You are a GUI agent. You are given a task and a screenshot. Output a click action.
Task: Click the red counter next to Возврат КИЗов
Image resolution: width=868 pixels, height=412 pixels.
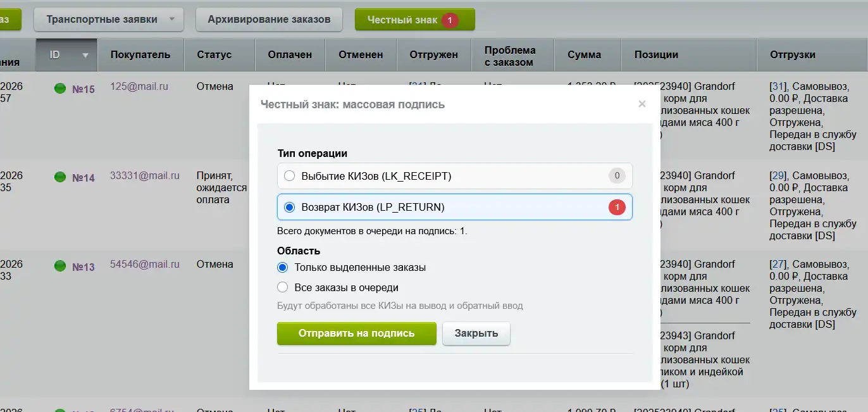(617, 207)
